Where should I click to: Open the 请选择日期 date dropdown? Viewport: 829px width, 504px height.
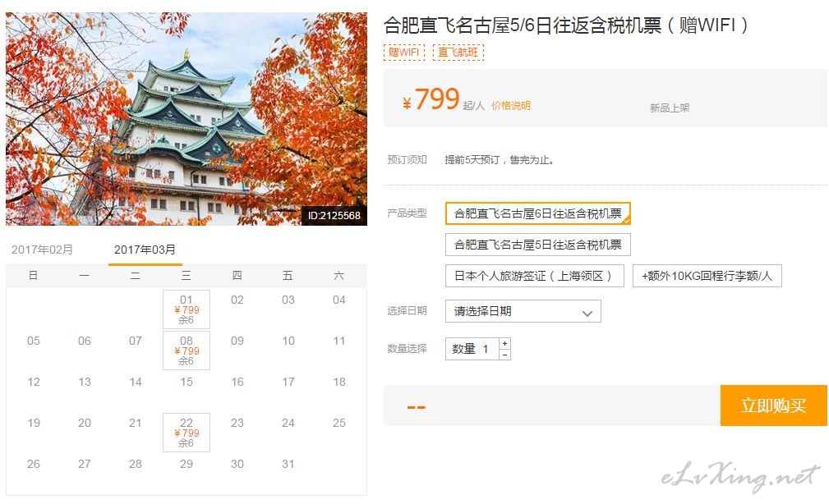tap(523, 311)
